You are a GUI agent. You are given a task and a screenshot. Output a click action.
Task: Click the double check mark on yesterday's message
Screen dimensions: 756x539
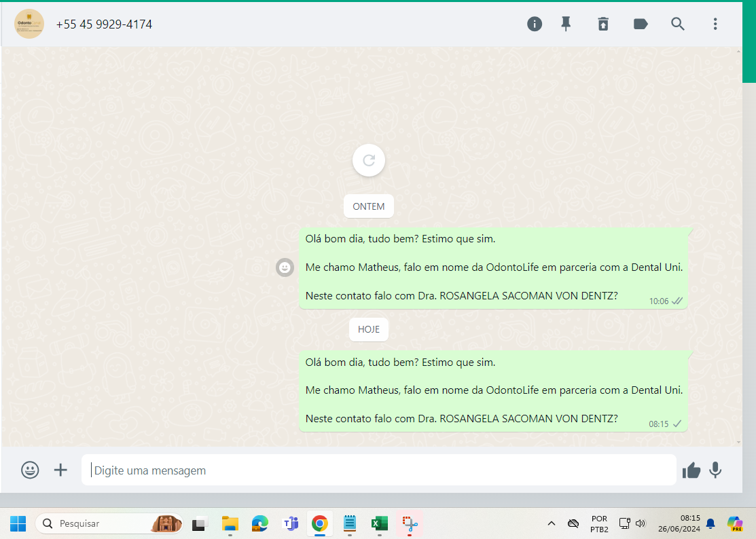pyautogui.click(x=677, y=301)
